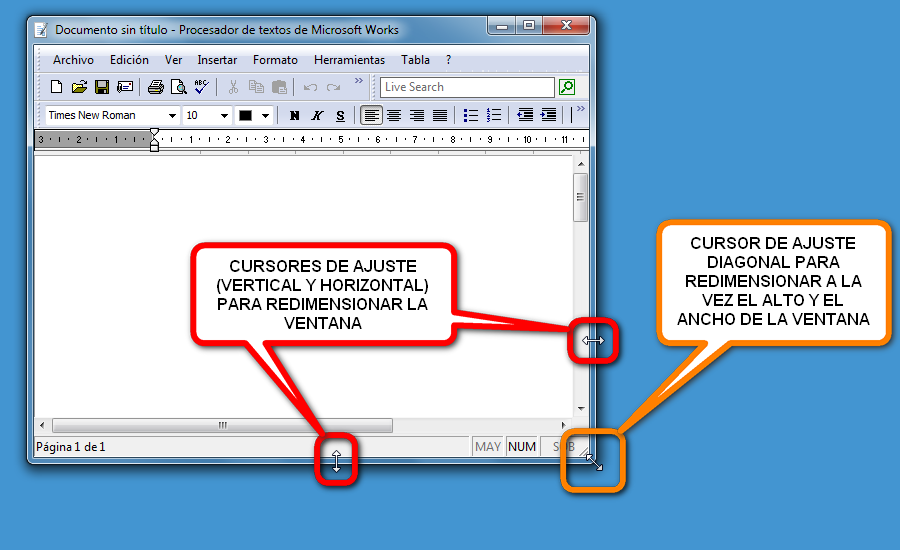Image resolution: width=900 pixels, height=550 pixels.
Task: Toggle italic formatting
Action: pos(317,115)
